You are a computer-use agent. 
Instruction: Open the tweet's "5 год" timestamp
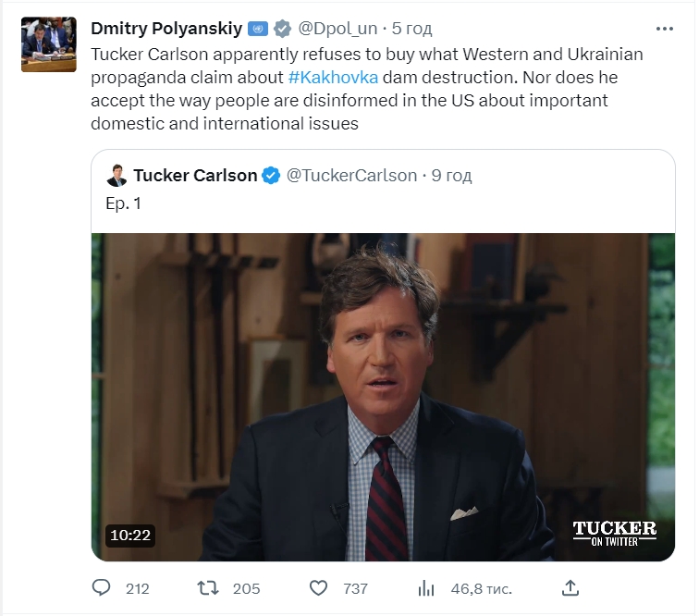tap(411, 29)
